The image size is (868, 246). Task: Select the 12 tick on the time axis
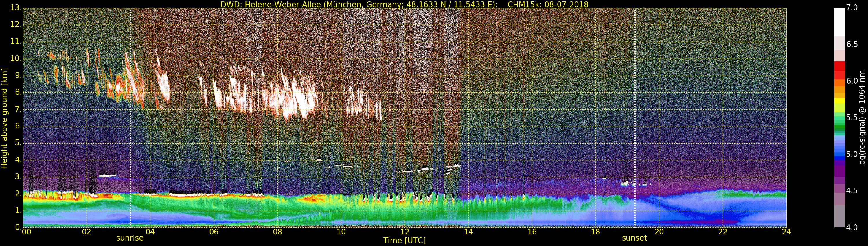click(x=405, y=232)
